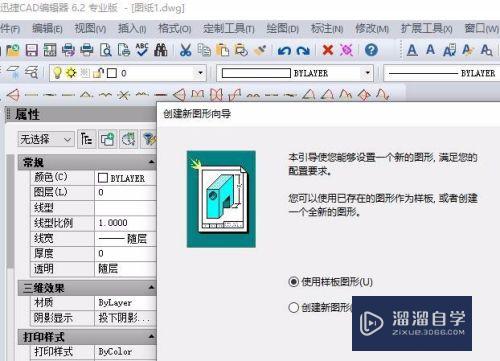The image size is (500, 361).
Task: Click the plain A single-line text icon
Action: 430,50
